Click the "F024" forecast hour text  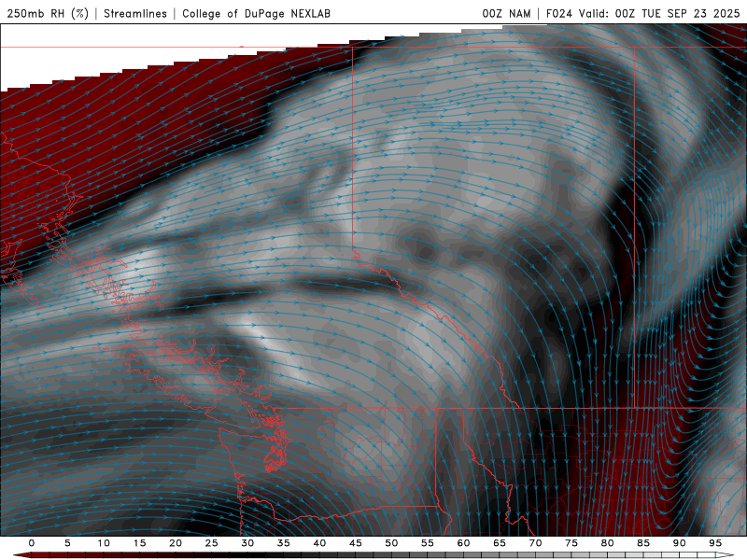coord(558,13)
